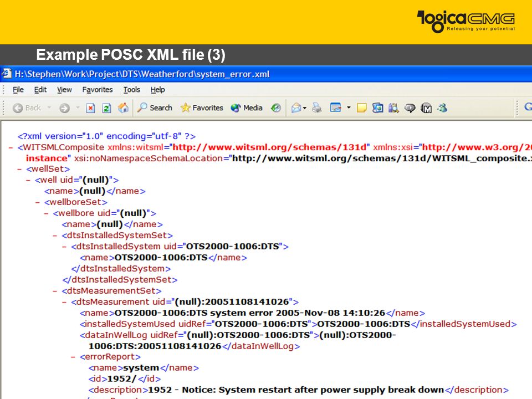Open the Back history dropdown arrow
Screen dimensions: 532x399
point(49,108)
